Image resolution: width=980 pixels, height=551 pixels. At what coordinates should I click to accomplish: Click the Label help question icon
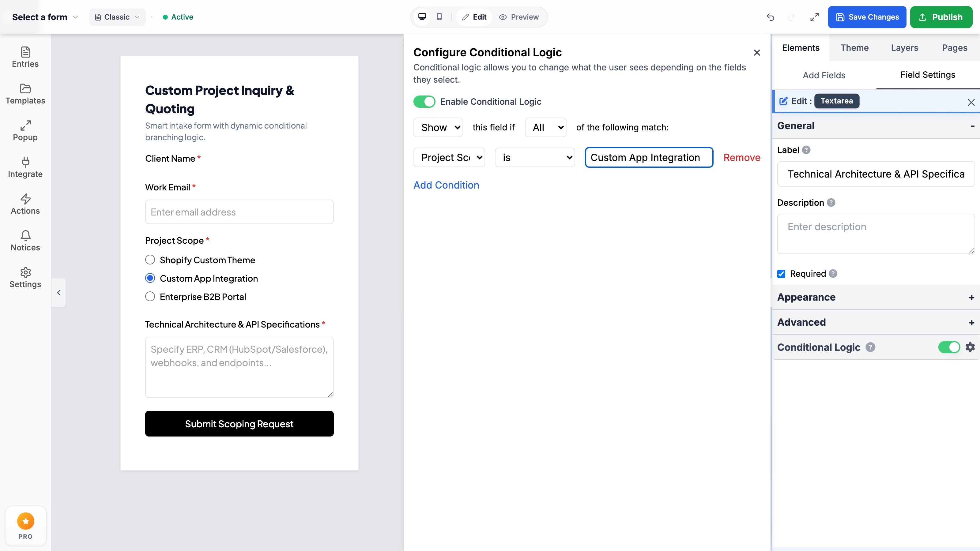(806, 150)
